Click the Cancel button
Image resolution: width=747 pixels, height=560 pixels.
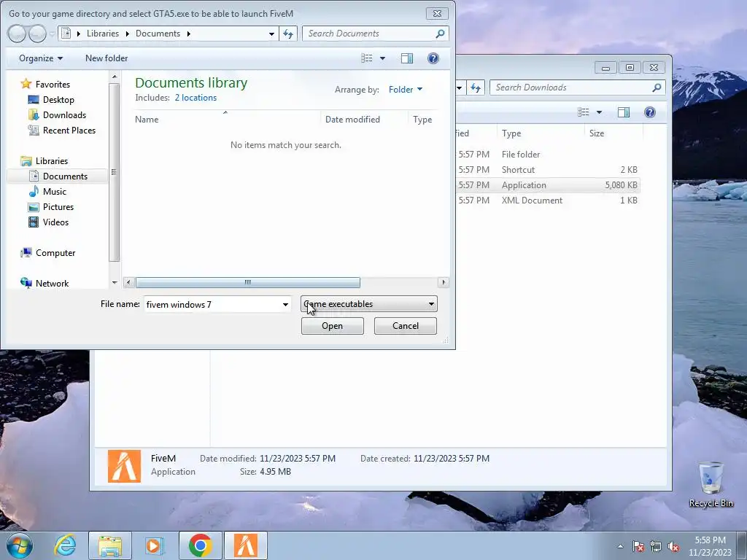tap(406, 326)
